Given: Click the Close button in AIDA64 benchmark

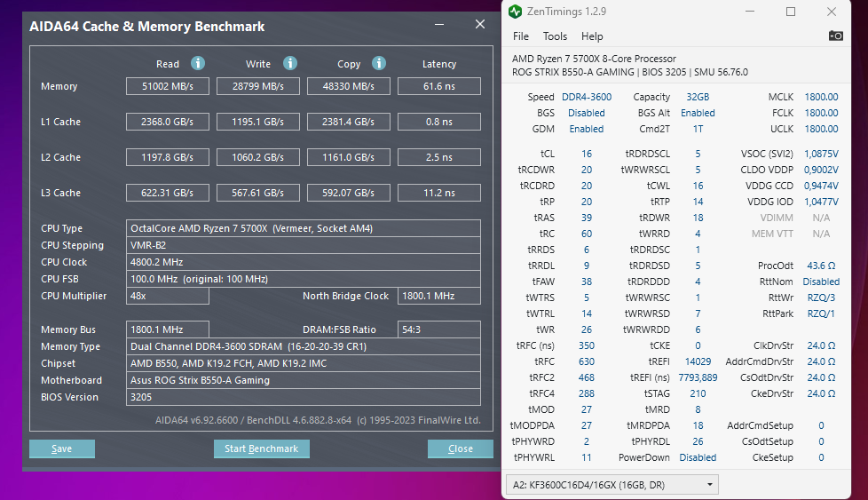Looking at the screenshot, I should tap(460, 448).
